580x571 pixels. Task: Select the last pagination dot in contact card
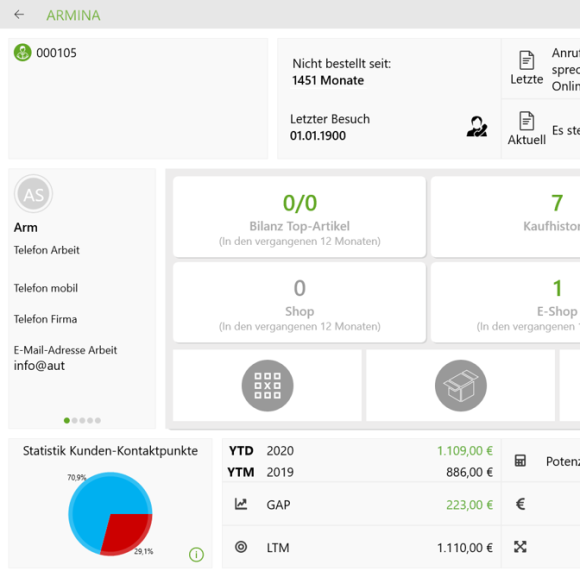98,420
